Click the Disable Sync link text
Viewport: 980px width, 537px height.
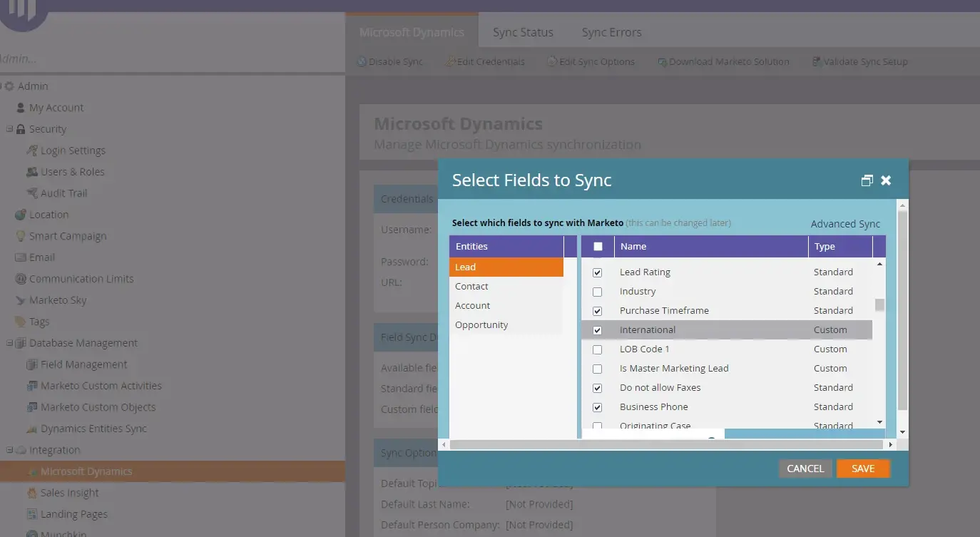[396, 62]
